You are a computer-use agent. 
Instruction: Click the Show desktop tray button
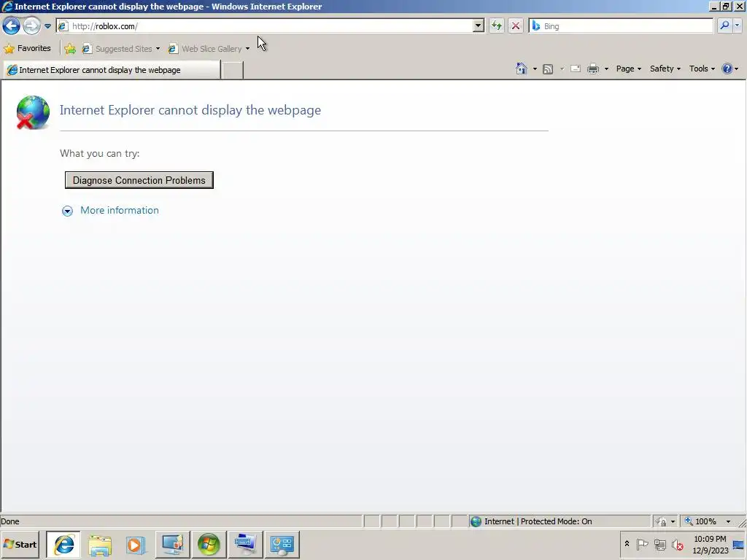coord(738,545)
